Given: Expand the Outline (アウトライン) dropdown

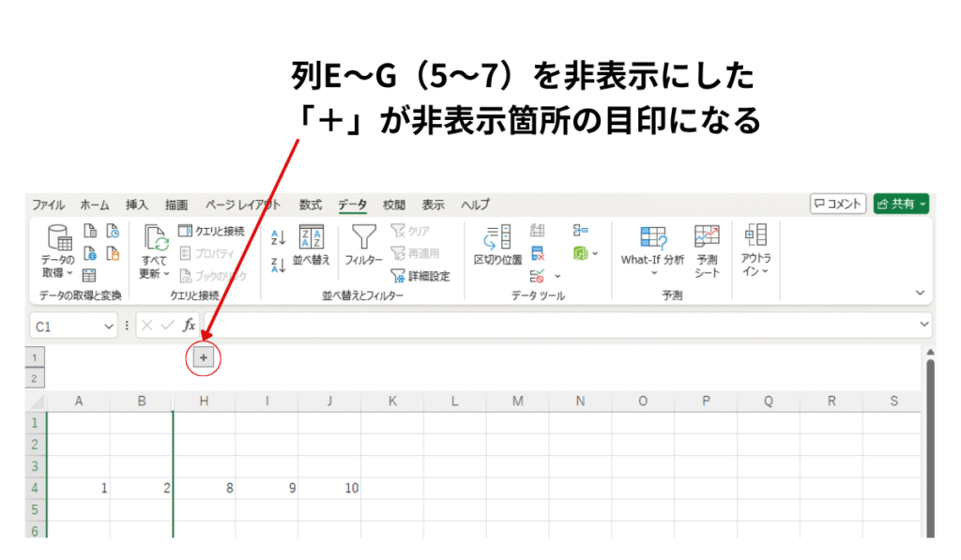Looking at the screenshot, I should (x=755, y=250).
